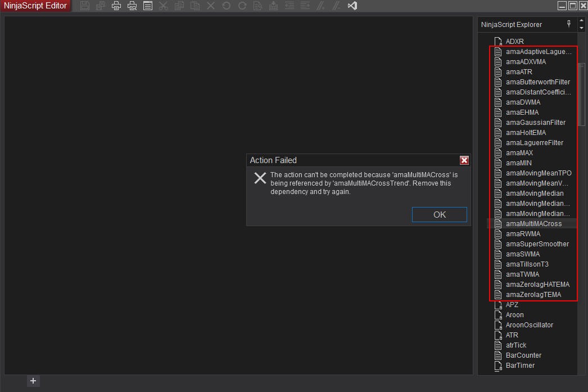Image resolution: width=588 pixels, height=392 pixels.
Task: Open Visual Studio via toolbar icon
Action: pos(352,6)
